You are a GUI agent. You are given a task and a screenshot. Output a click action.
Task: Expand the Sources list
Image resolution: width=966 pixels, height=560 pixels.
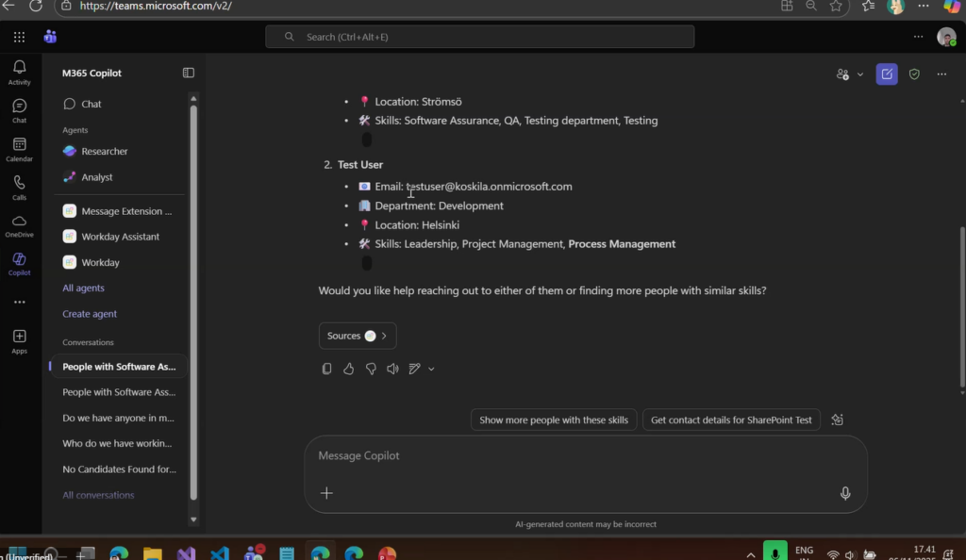pos(358,336)
